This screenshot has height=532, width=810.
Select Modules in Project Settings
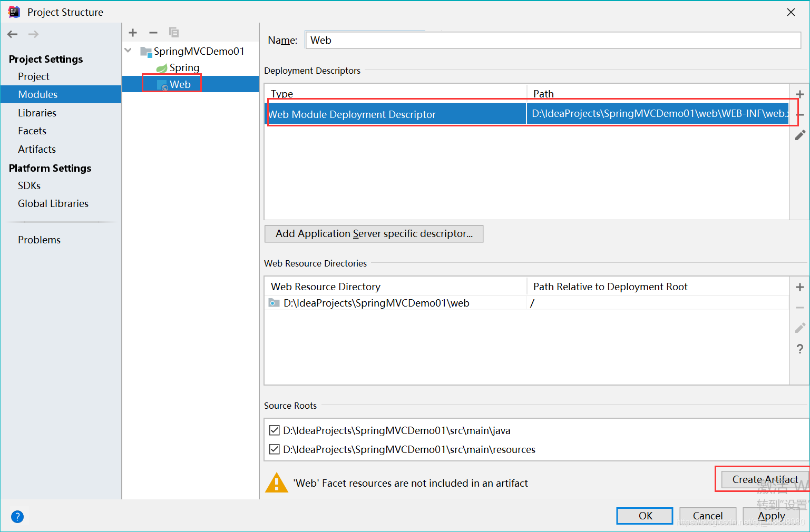(37, 94)
